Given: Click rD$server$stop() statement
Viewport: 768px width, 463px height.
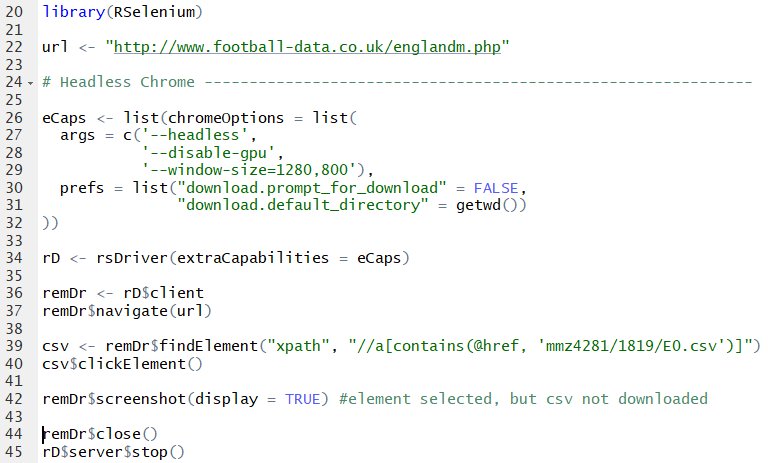Looking at the screenshot, I should click(x=114, y=452).
